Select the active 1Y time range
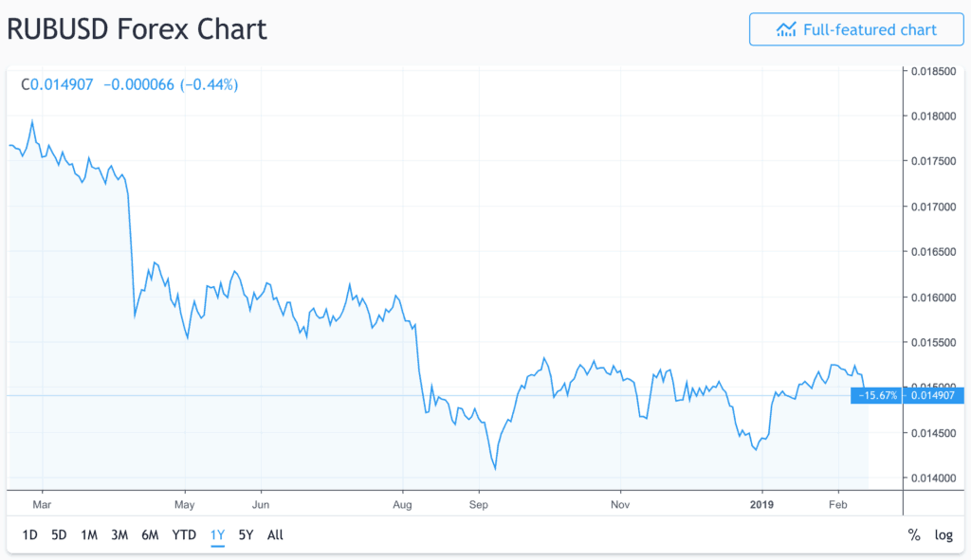Image resolution: width=971 pixels, height=560 pixels. point(217,534)
